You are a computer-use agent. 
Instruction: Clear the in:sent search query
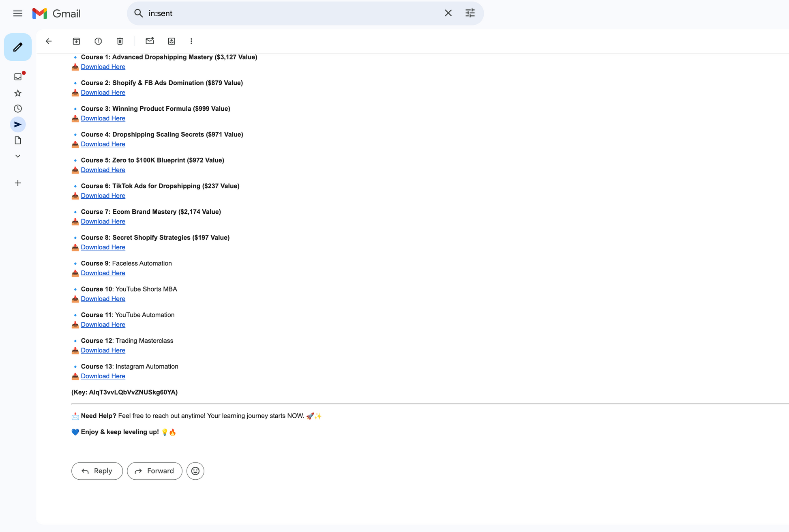[x=448, y=13]
